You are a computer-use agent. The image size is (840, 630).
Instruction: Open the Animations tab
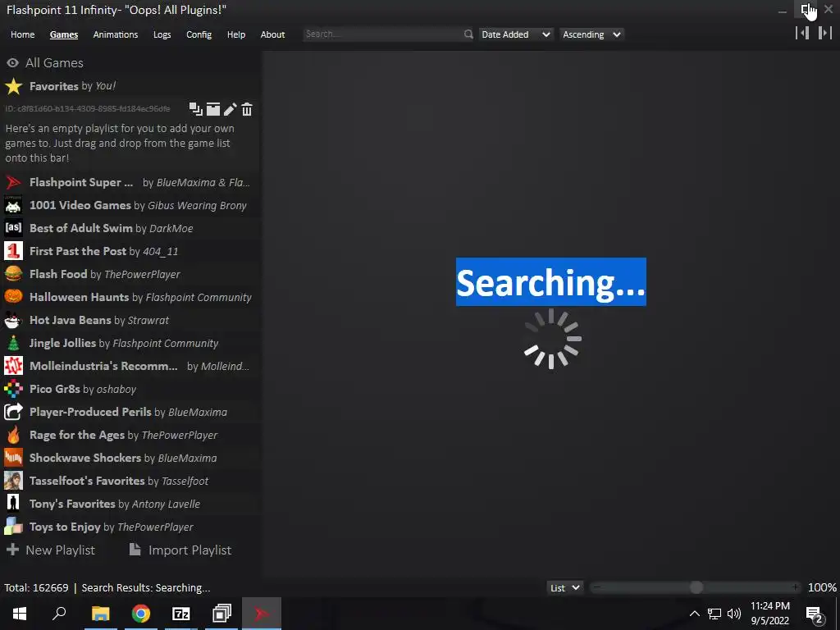[x=115, y=34]
